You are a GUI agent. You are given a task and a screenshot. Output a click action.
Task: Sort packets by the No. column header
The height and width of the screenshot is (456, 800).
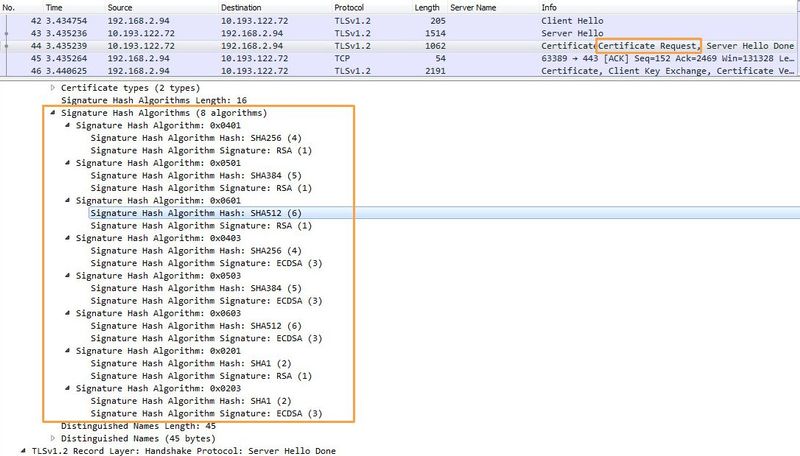tap(9, 8)
